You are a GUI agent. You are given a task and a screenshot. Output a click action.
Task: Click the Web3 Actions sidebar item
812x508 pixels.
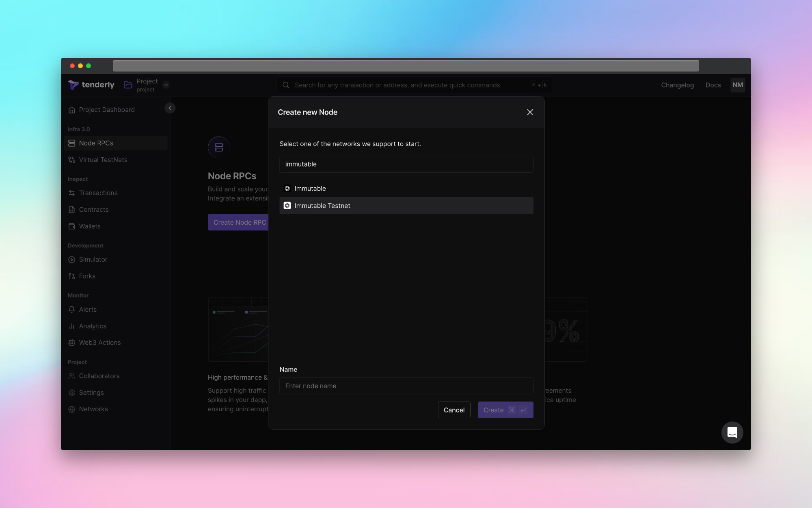[100, 343]
